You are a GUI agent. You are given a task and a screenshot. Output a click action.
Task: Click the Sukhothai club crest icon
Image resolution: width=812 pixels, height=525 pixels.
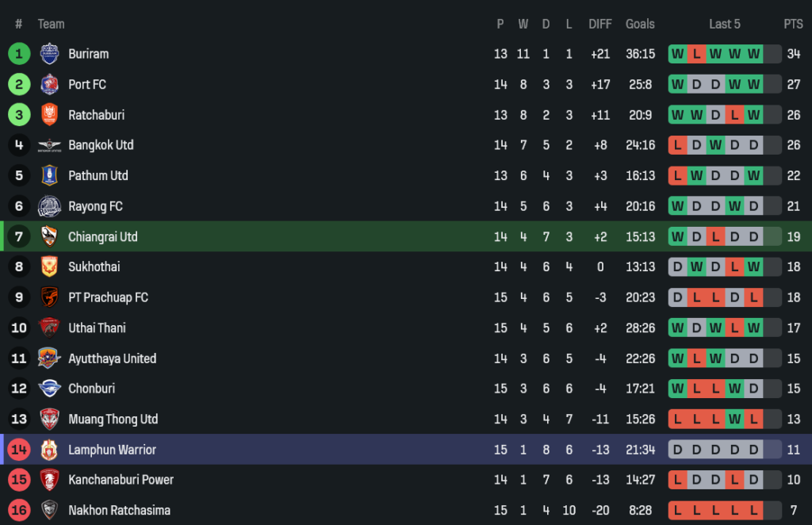pyautogui.click(x=49, y=267)
